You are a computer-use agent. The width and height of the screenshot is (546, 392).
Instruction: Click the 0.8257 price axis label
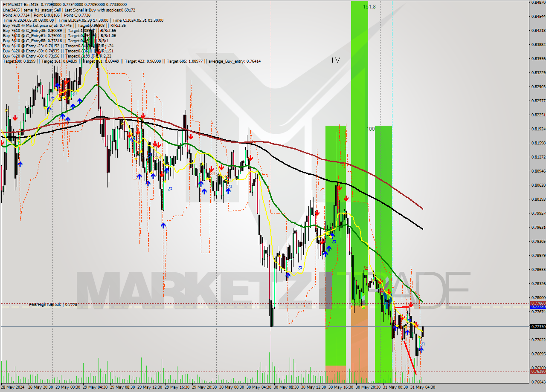click(538, 101)
